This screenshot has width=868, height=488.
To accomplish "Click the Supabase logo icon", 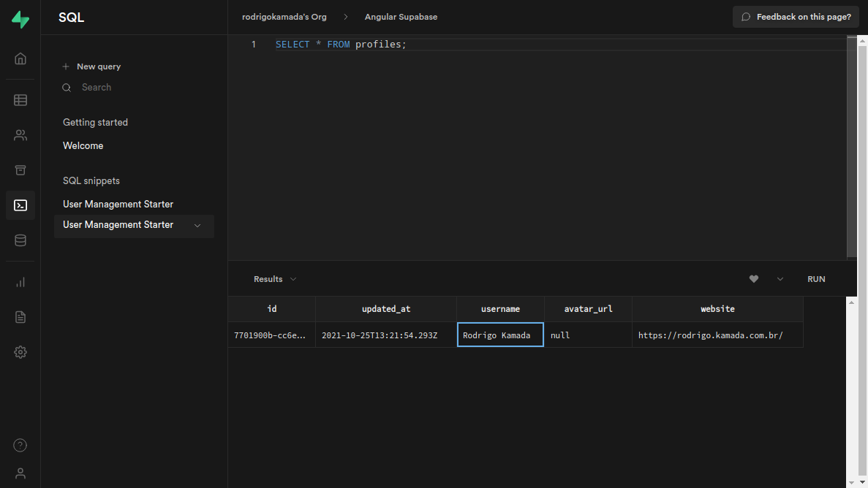I will (20, 20).
